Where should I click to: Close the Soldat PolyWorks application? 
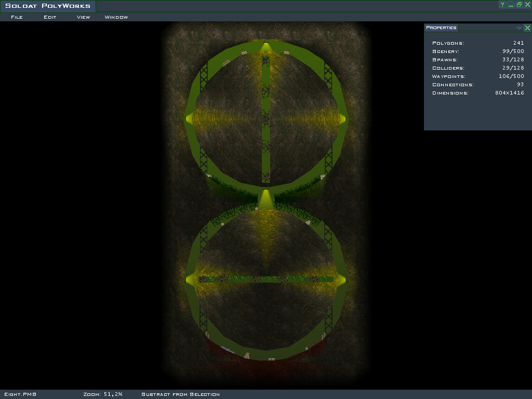click(527, 5)
